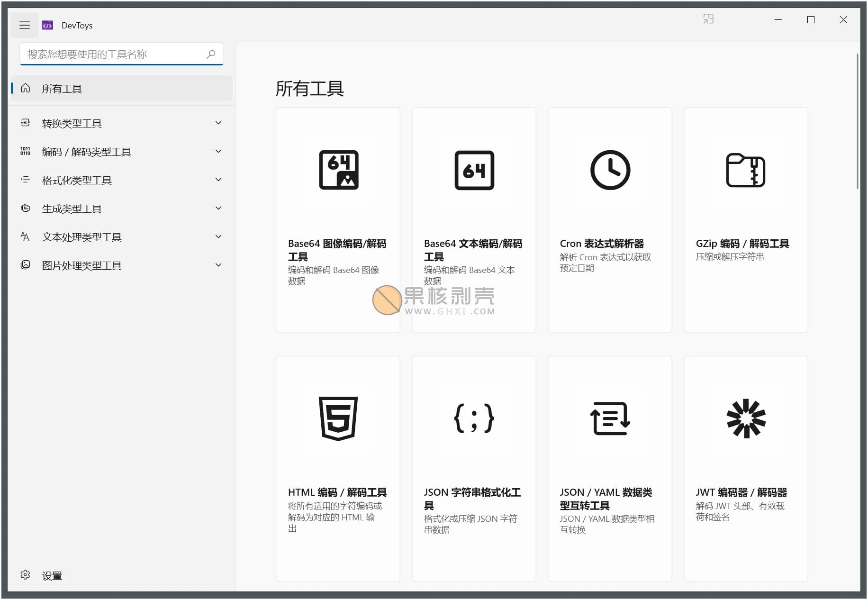Image resolution: width=868 pixels, height=600 pixels.
Task: Click the home icon beside 所有工具
Action: point(26,88)
